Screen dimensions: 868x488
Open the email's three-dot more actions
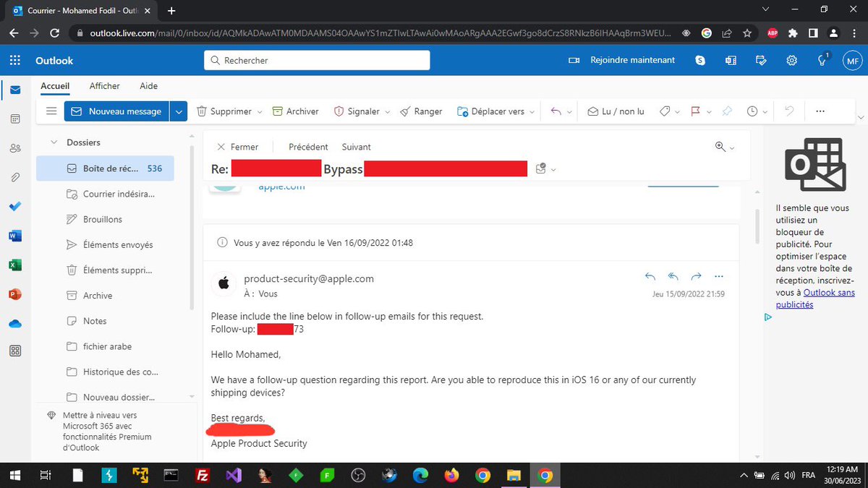click(718, 277)
